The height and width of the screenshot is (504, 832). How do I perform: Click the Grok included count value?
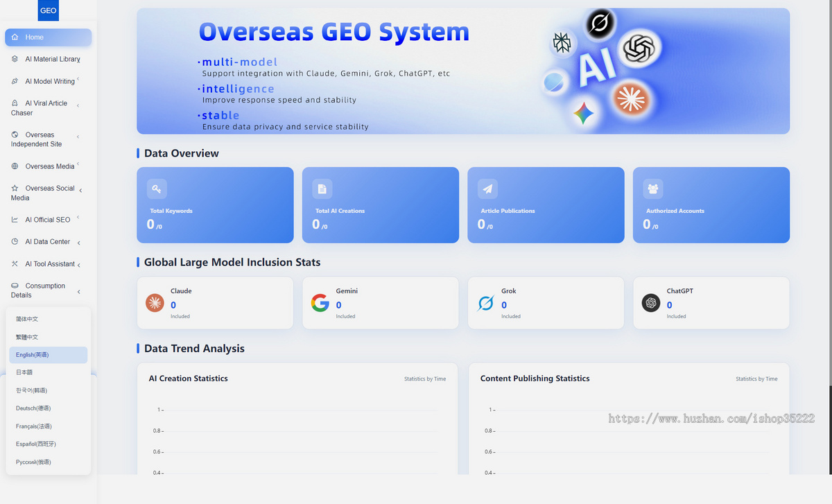pyautogui.click(x=504, y=305)
